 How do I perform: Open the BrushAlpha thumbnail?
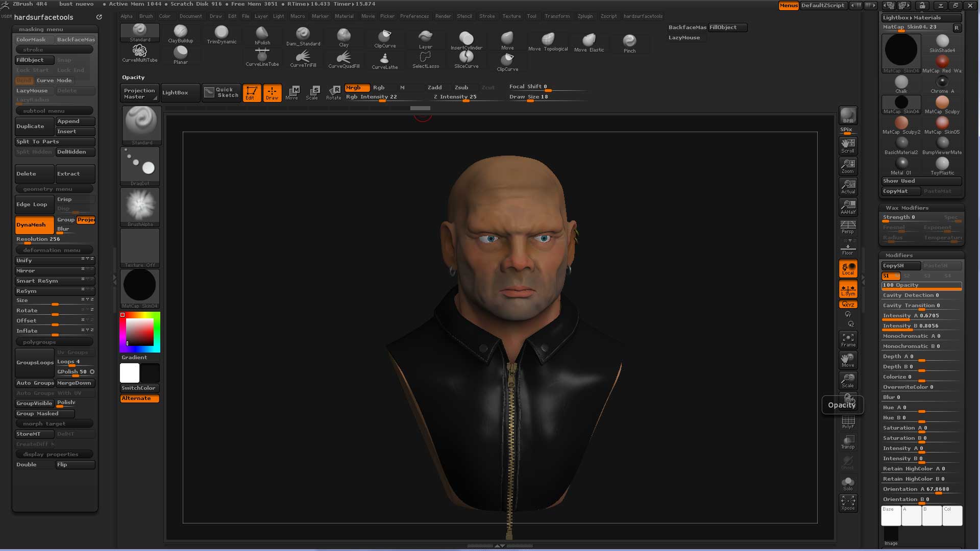coord(140,207)
